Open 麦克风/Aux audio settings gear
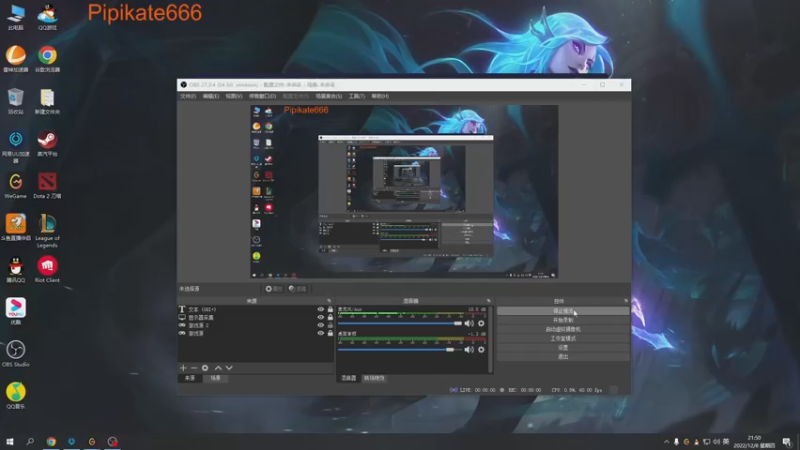800x450 pixels. coord(481,323)
